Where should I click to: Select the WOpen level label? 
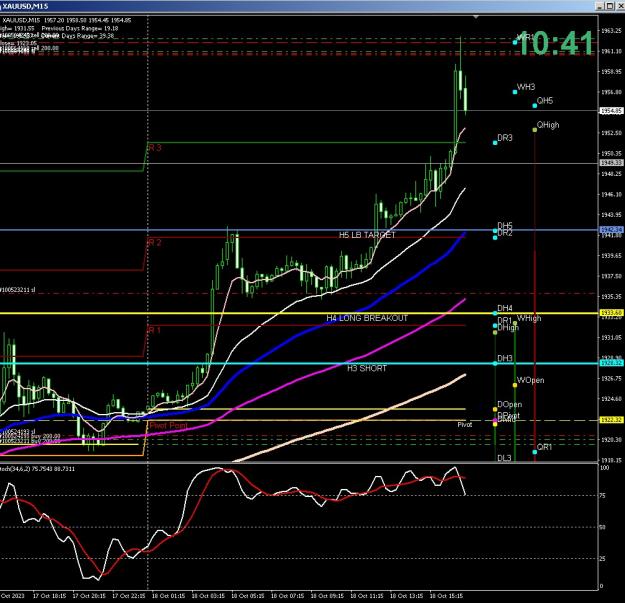(x=530, y=380)
